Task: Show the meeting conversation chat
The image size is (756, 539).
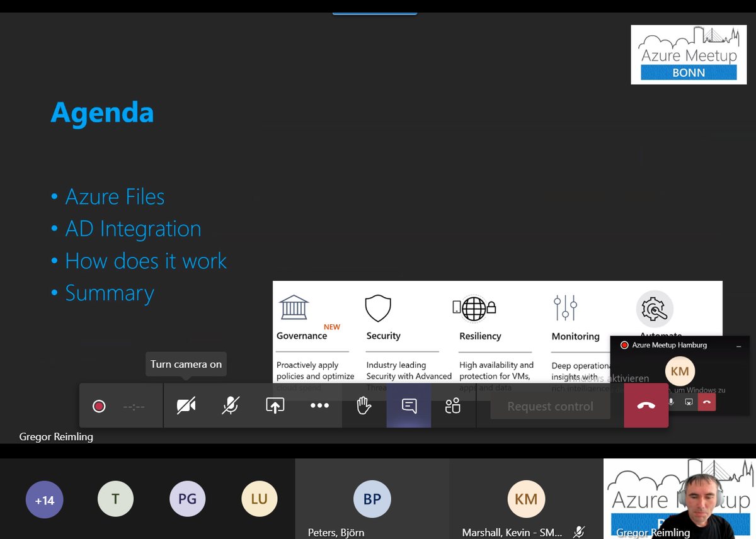Action: tap(409, 406)
